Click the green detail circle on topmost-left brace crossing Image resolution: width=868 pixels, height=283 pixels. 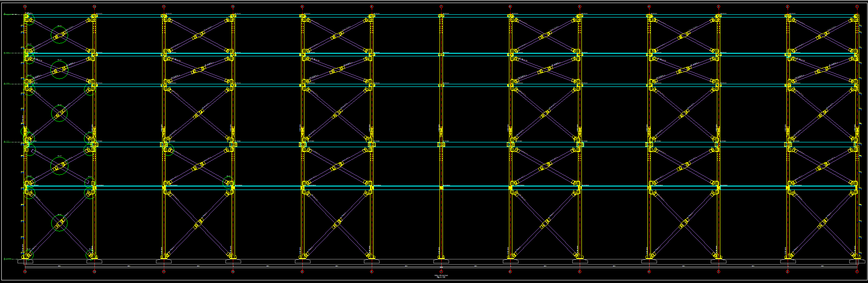coord(59,35)
